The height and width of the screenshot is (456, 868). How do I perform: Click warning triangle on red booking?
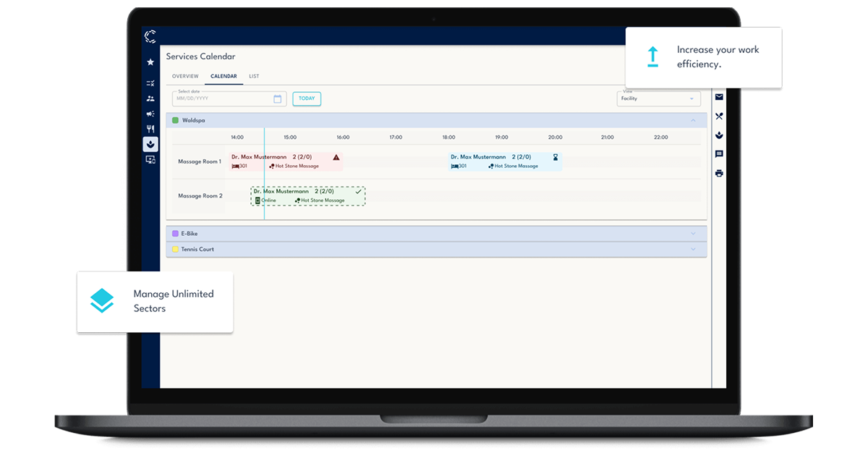[336, 157]
